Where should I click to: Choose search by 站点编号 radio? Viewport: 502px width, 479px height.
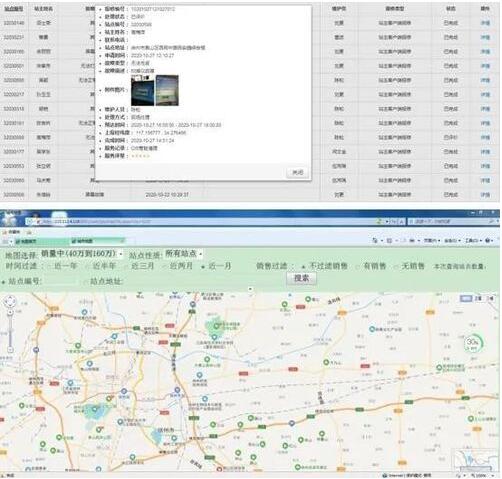click(x=4, y=282)
